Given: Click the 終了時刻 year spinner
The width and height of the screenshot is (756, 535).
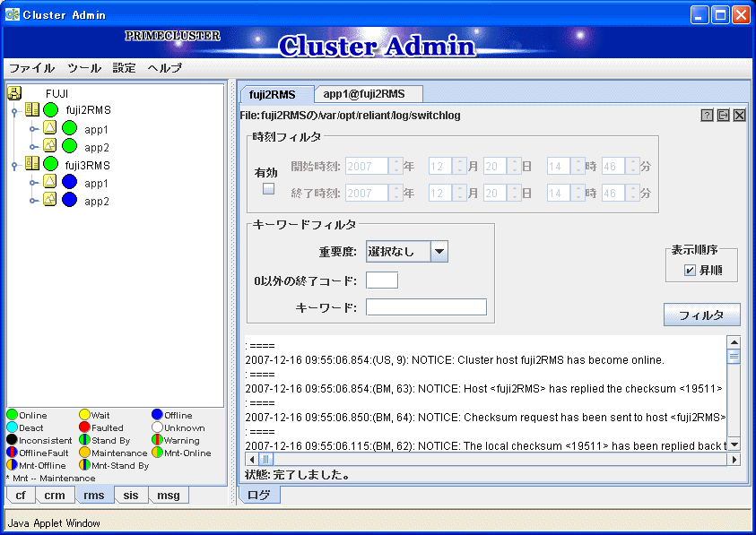Looking at the screenshot, I should tap(395, 194).
